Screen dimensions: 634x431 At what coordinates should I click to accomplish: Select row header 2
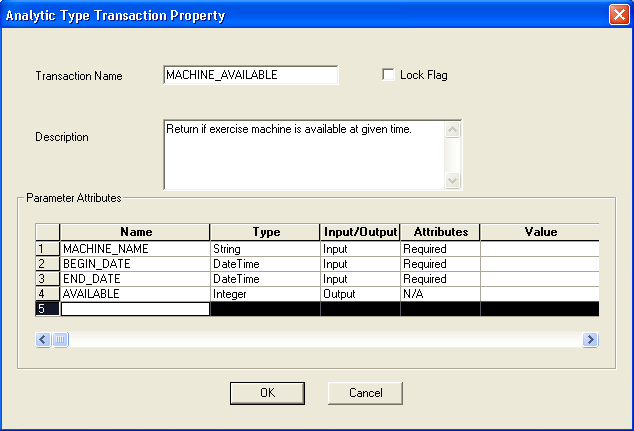point(47,264)
